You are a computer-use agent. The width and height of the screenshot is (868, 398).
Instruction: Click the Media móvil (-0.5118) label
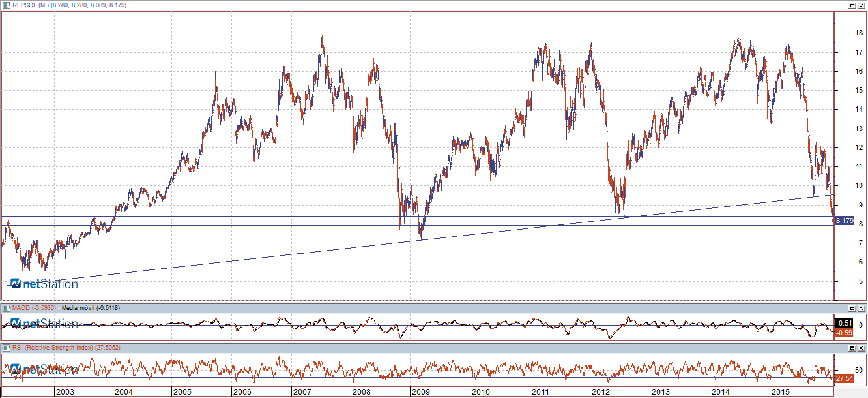(91, 307)
